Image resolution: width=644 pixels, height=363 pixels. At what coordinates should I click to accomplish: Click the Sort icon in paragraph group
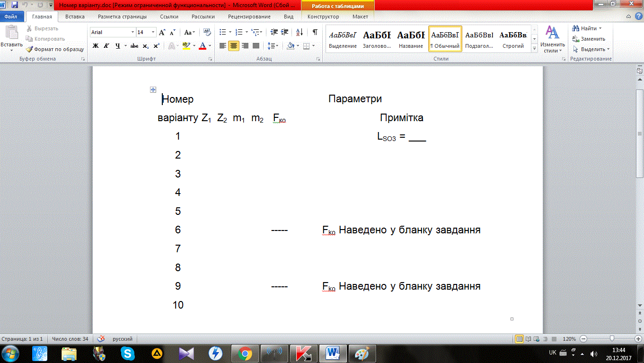pyautogui.click(x=300, y=32)
